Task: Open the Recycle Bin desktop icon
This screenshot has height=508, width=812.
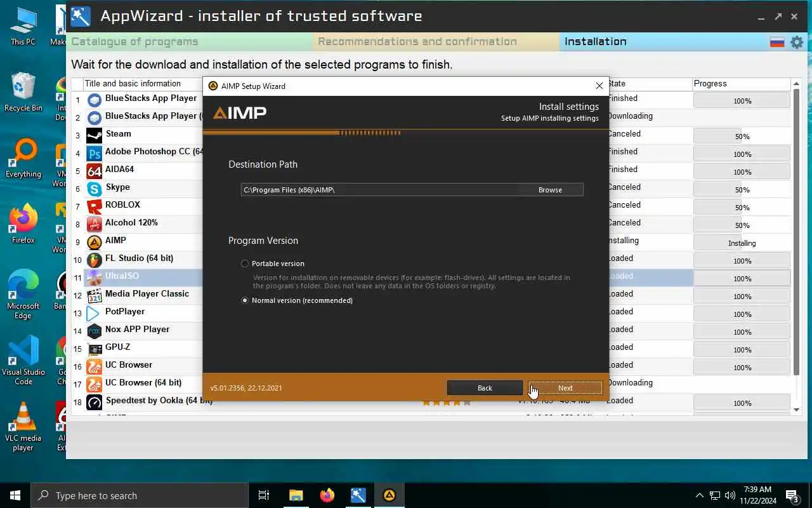Action: click(x=23, y=93)
